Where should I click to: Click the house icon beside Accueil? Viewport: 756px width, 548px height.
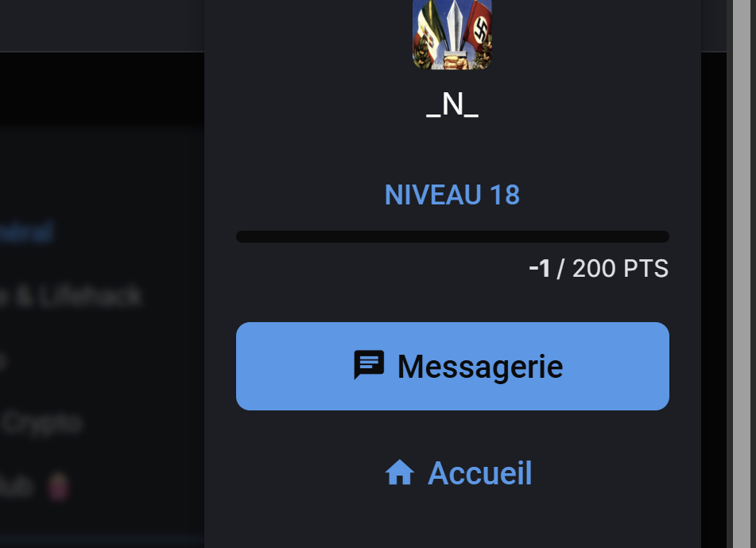[x=400, y=472]
